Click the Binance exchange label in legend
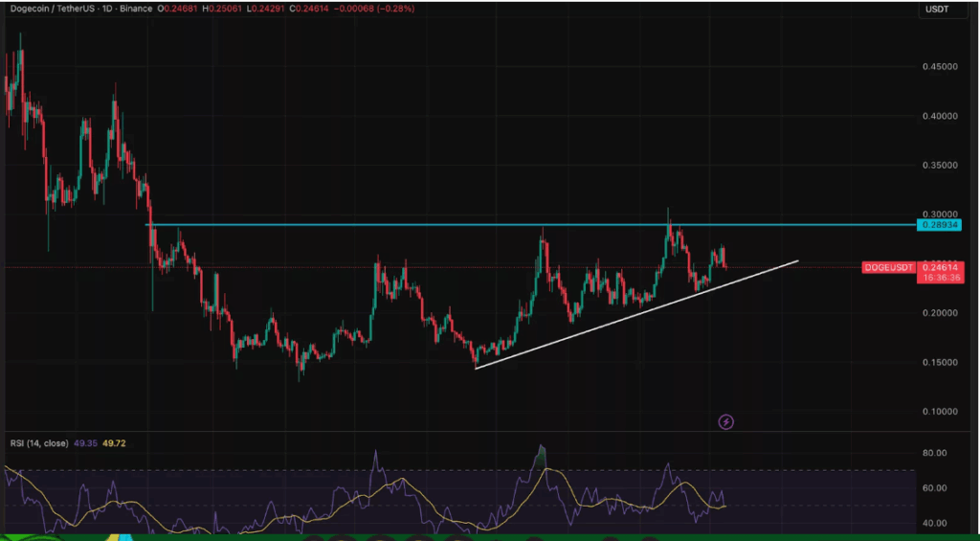 [x=141, y=9]
